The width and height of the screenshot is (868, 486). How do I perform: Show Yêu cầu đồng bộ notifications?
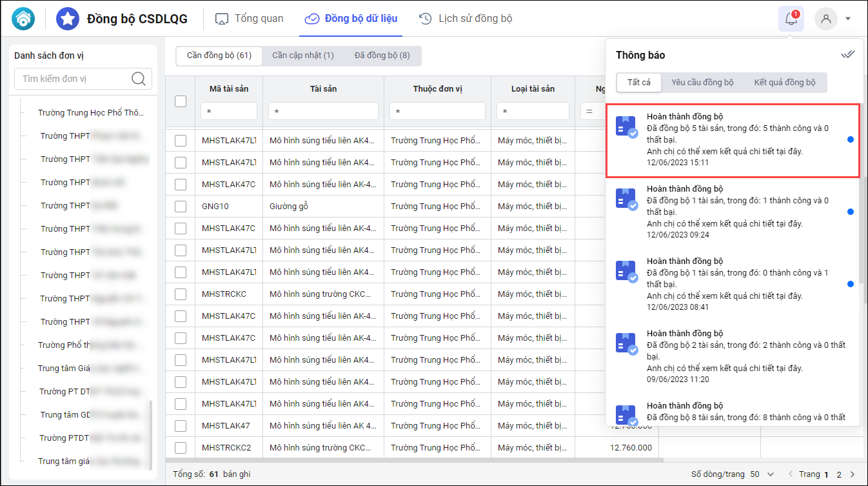(703, 82)
